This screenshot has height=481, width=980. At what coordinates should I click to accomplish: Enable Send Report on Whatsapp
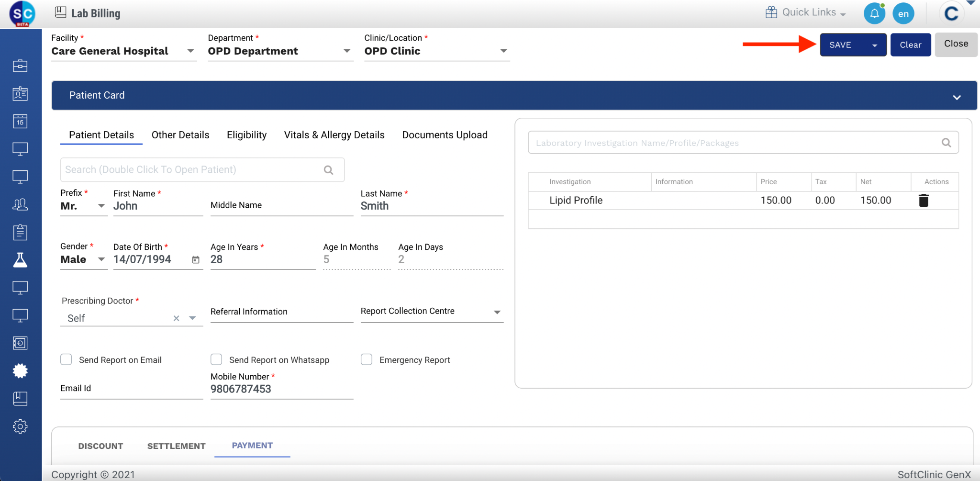(x=216, y=359)
